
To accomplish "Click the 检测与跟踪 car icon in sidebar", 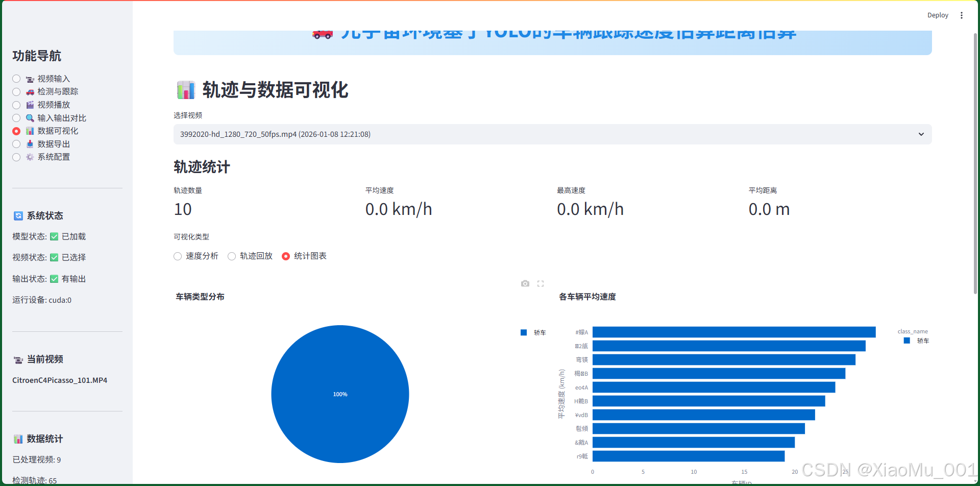I will tap(30, 91).
